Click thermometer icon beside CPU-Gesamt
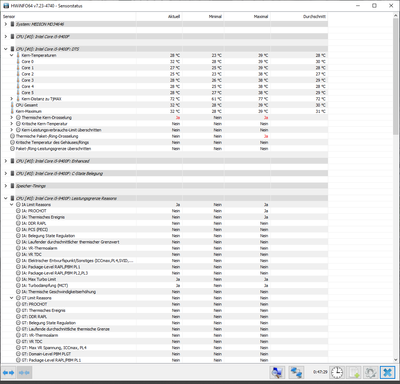 click(13, 105)
